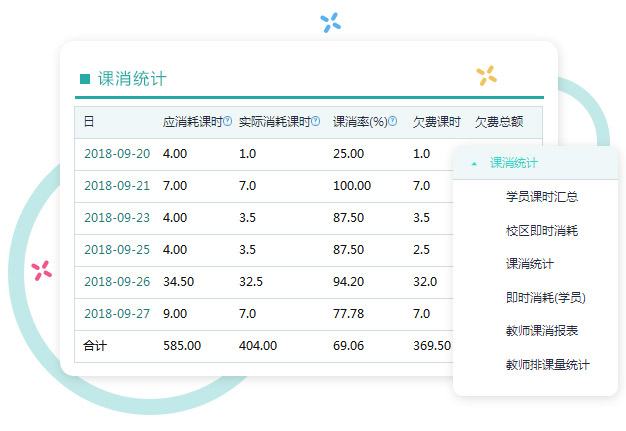Click the 欠费课时 column header
This screenshot has height=431, width=626.
pyautogui.click(x=436, y=122)
